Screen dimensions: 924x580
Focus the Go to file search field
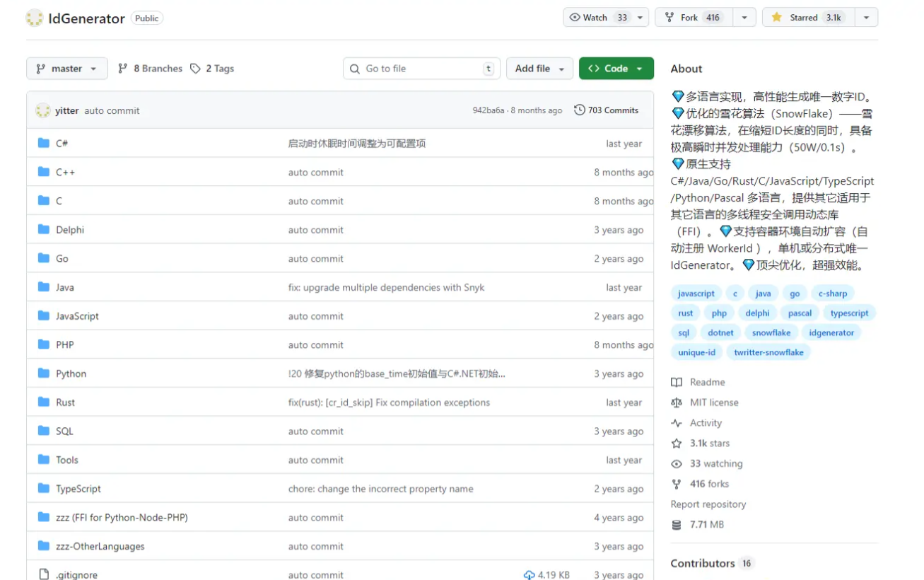pyautogui.click(x=422, y=69)
